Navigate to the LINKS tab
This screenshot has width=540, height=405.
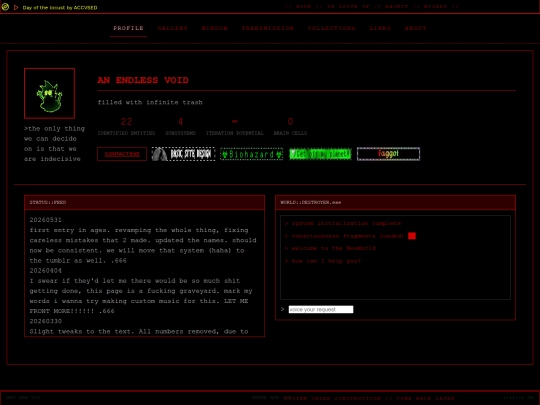point(380,28)
